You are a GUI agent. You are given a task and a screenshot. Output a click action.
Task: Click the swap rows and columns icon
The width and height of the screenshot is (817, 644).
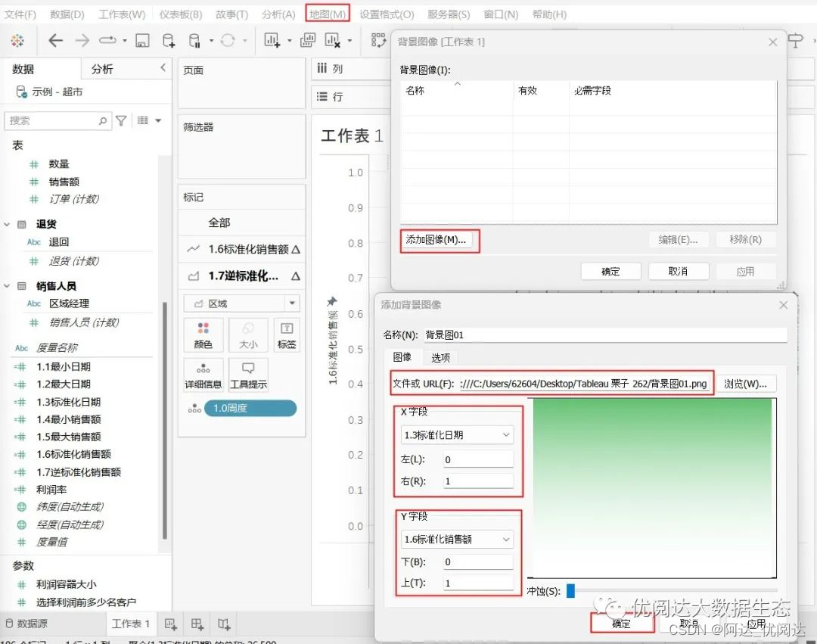point(378,40)
